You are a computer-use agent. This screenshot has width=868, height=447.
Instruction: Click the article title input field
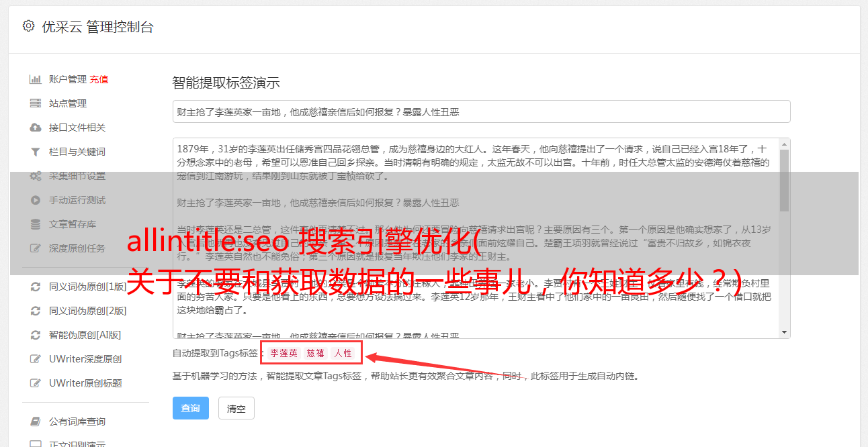click(481, 111)
